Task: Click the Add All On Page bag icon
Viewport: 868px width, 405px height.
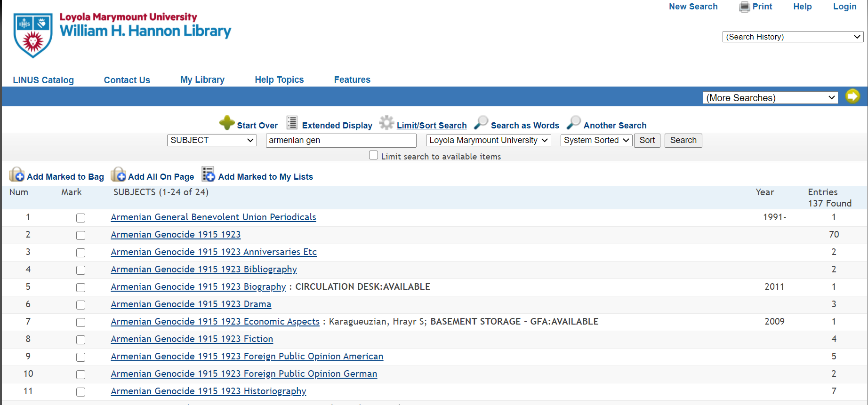Action: (x=118, y=175)
